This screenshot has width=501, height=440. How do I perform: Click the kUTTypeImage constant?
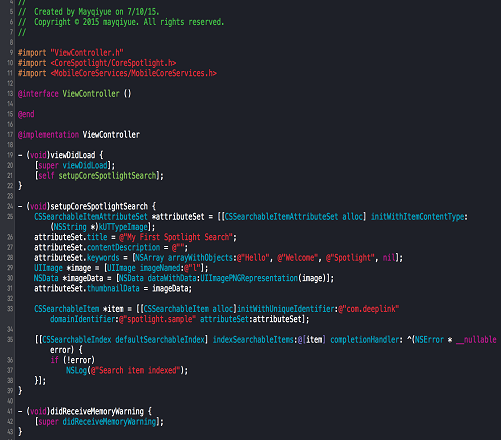click(123, 227)
